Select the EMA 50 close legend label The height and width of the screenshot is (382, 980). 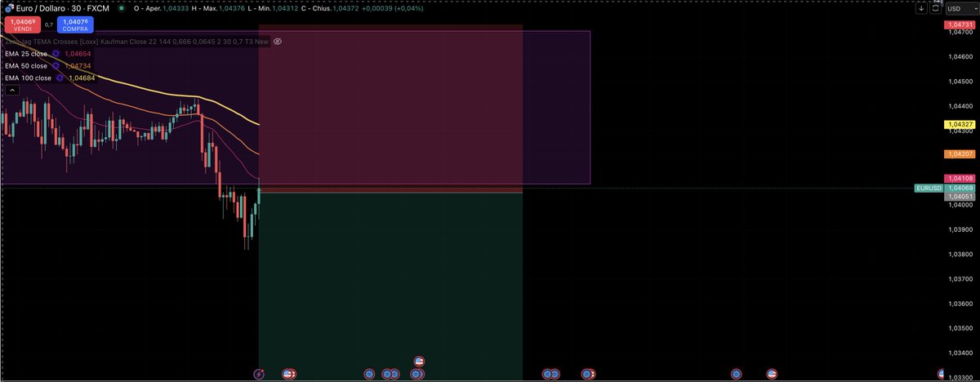click(26, 65)
